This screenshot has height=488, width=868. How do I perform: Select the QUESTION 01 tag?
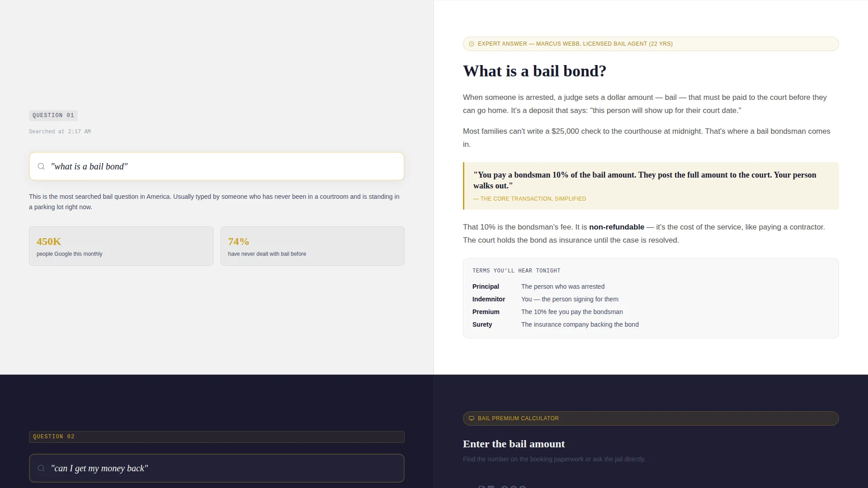53,115
